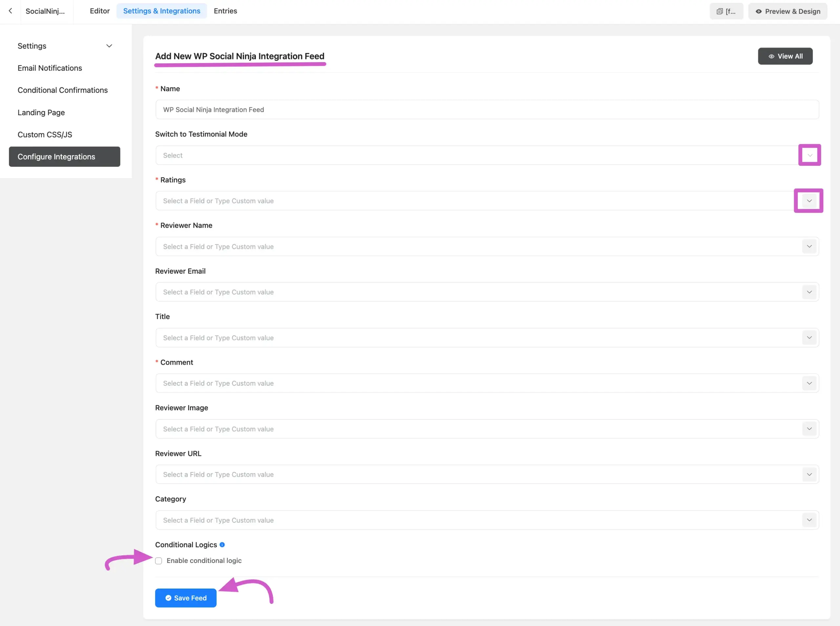Expand the Settings sidebar section

click(65, 46)
